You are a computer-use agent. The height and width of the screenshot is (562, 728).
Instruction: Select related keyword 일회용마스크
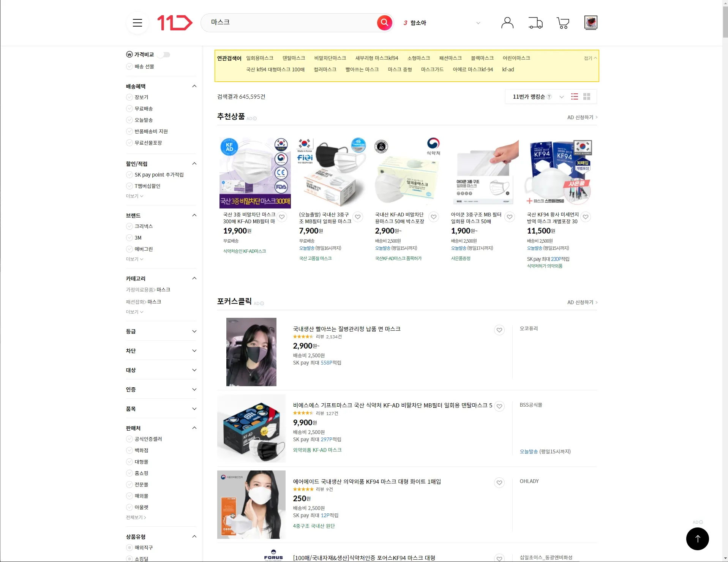(260, 58)
